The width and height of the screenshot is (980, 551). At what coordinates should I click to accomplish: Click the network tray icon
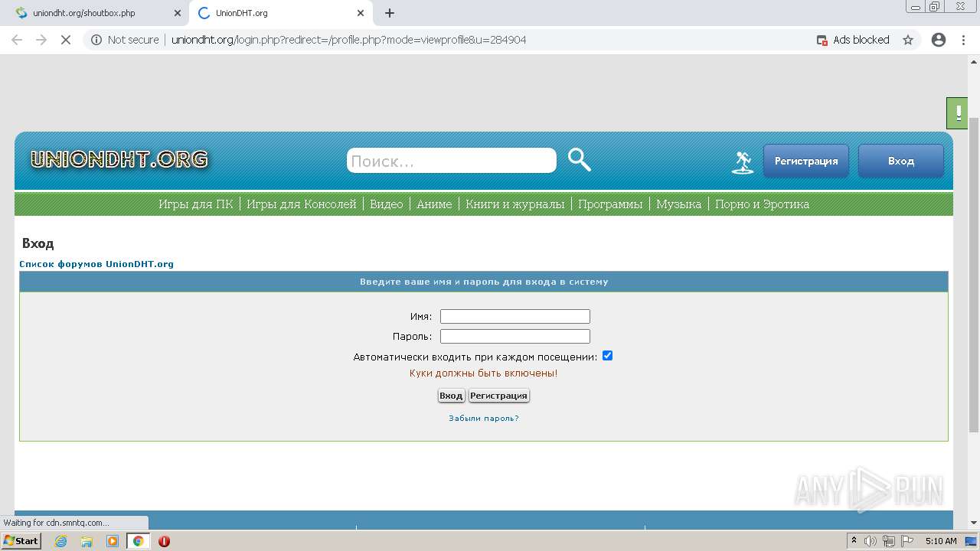[889, 541]
